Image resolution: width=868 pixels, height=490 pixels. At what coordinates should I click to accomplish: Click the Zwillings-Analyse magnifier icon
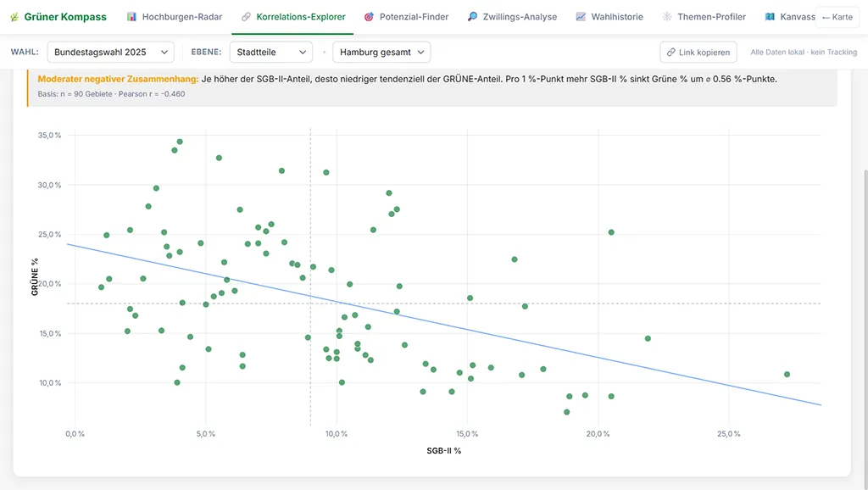472,17
